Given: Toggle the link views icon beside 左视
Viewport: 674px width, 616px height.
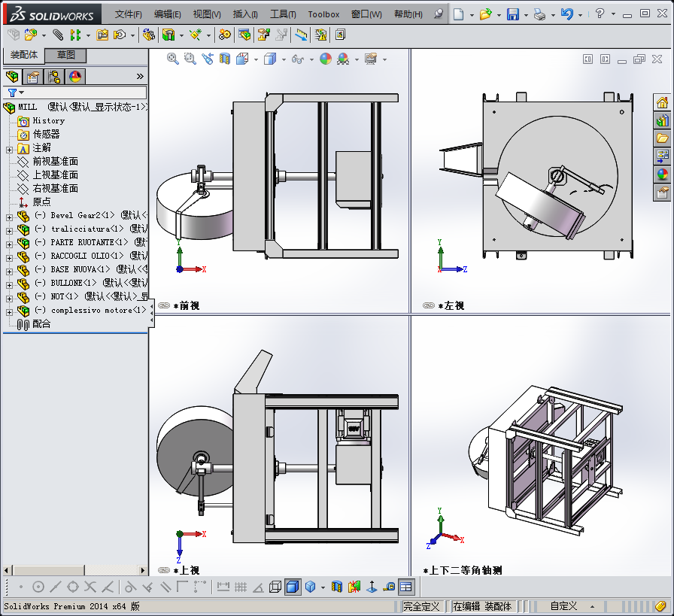Looking at the screenshot, I should click(x=429, y=305).
